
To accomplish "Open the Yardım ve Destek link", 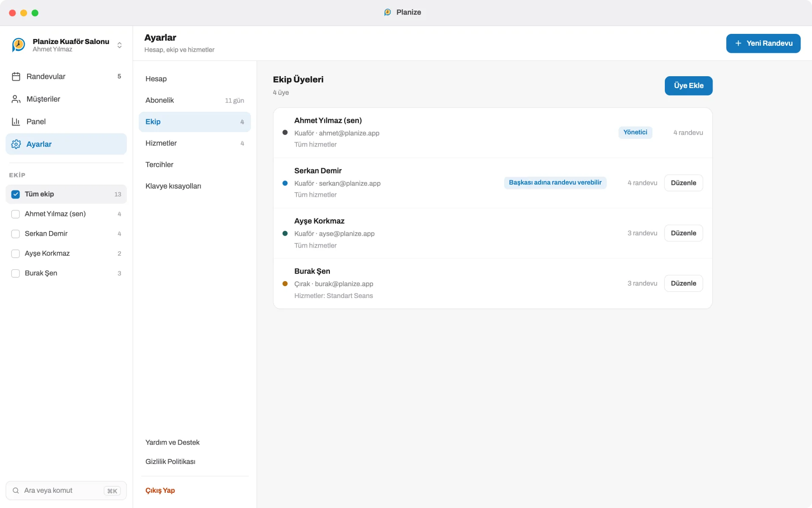I will pos(173,442).
